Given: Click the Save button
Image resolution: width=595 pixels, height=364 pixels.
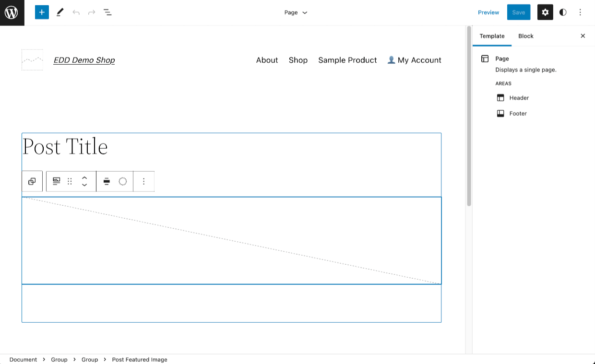Looking at the screenshot, I should (519, 12).
